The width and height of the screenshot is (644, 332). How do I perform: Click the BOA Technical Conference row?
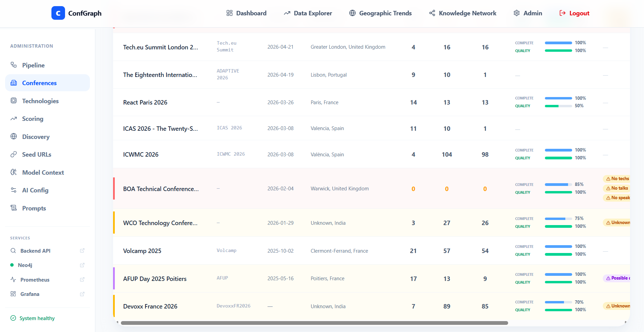372,188
